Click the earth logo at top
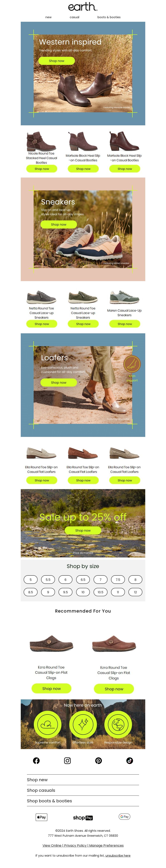166x868 pixels. pos(83,7)
